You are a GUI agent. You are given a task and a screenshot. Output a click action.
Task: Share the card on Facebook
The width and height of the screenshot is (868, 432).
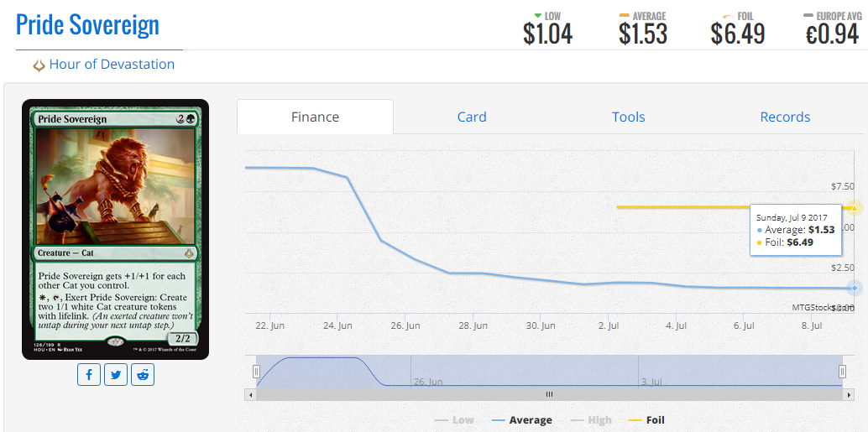(x=90, y=374)
